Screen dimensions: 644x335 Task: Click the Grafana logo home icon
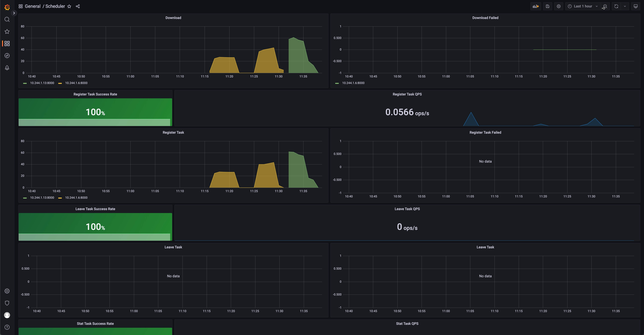[x=7, y=7]
